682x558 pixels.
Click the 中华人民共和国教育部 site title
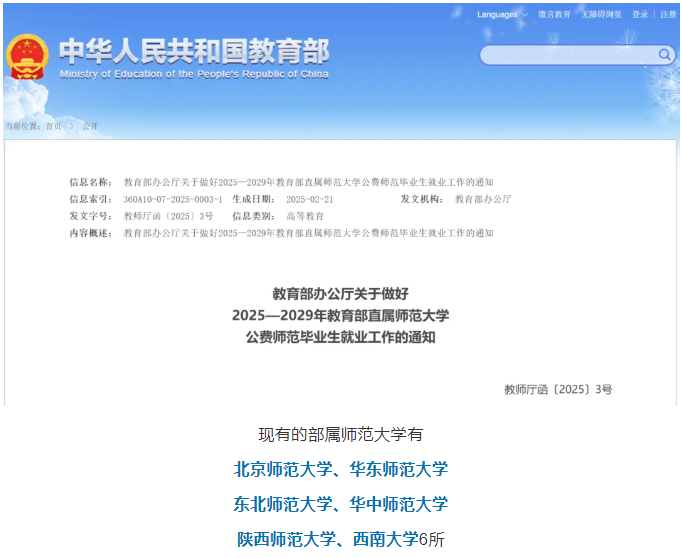tap(193, 50)
